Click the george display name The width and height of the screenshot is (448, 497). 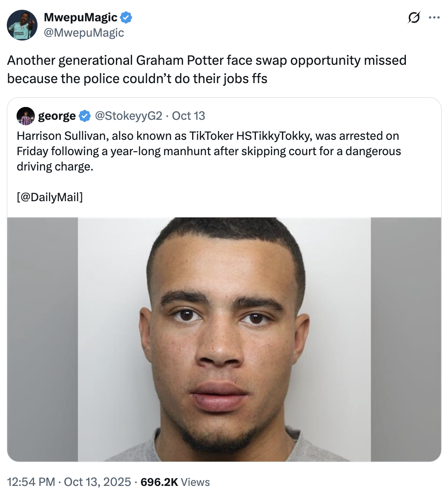[57, 116]
